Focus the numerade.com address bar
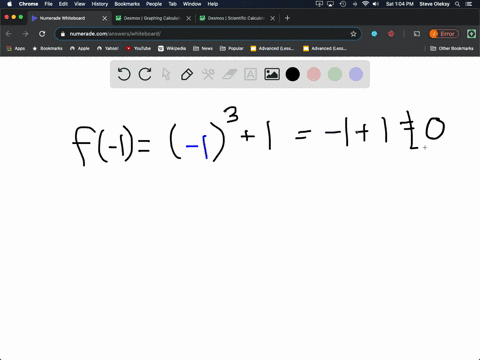Viewport: 480px width, 360px height. pyautogui.click(x=208, y=34)
